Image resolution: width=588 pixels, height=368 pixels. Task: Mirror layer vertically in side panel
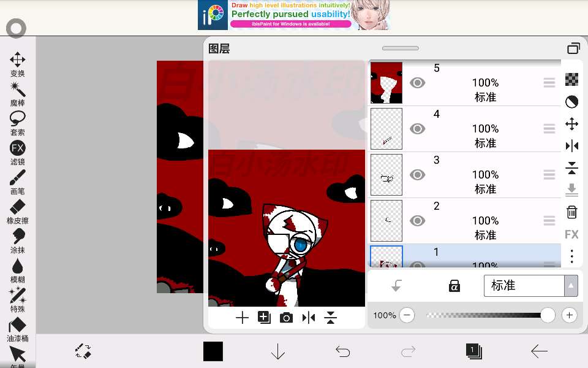point(571,168)
